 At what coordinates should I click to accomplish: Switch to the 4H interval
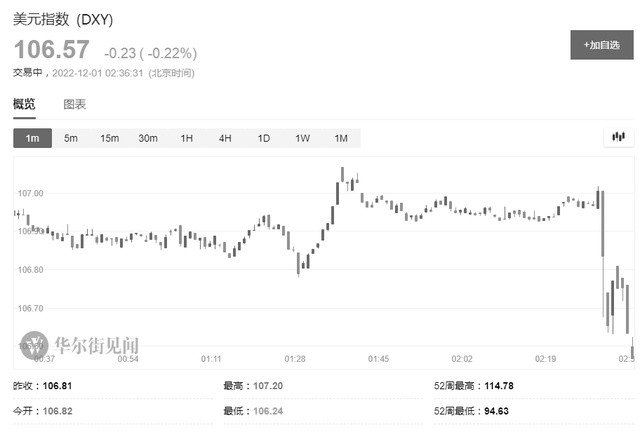[225, 138]
